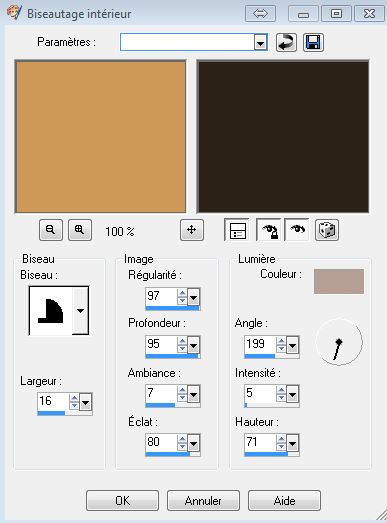Click the Éclat spinner arrows
This screenshot has height=523, width=387.
(x=182, y=443)
